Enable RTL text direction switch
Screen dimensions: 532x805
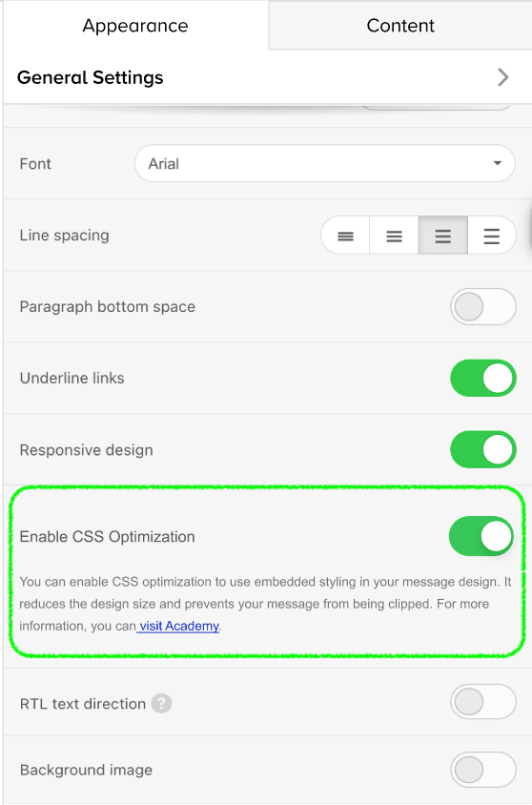[x=482, y=702]
